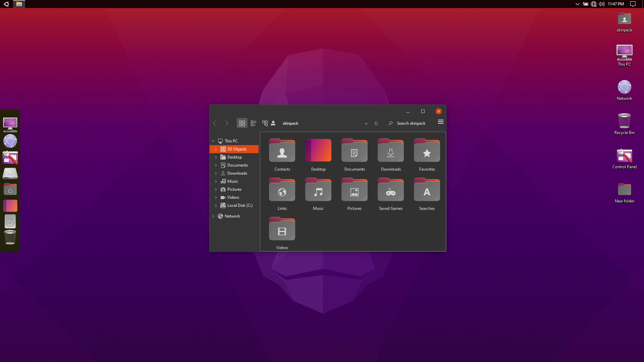Open the Contacts folder
644x362 pixels.
pyautogui.click(x=282, y=152)
